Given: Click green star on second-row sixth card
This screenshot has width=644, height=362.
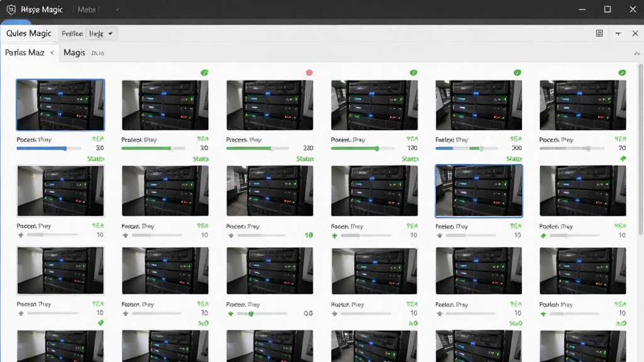Looking at the screenshot, I should [544, 236].
